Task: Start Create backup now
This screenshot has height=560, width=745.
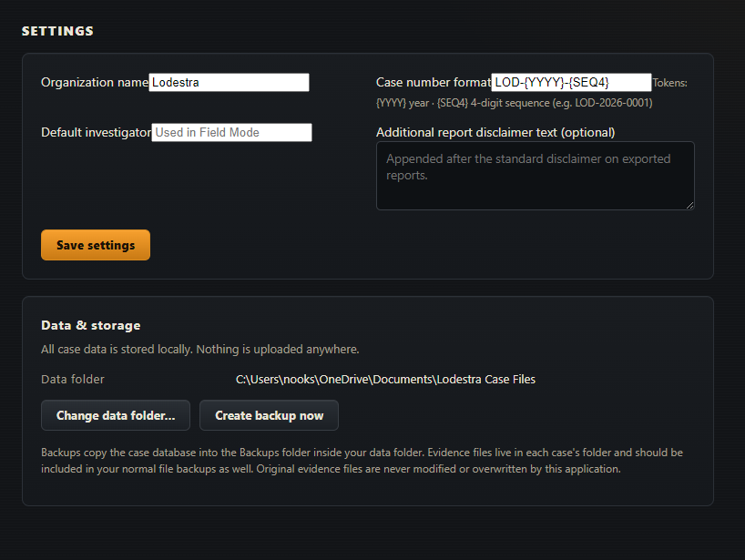Action: click(x=269, y=415)
